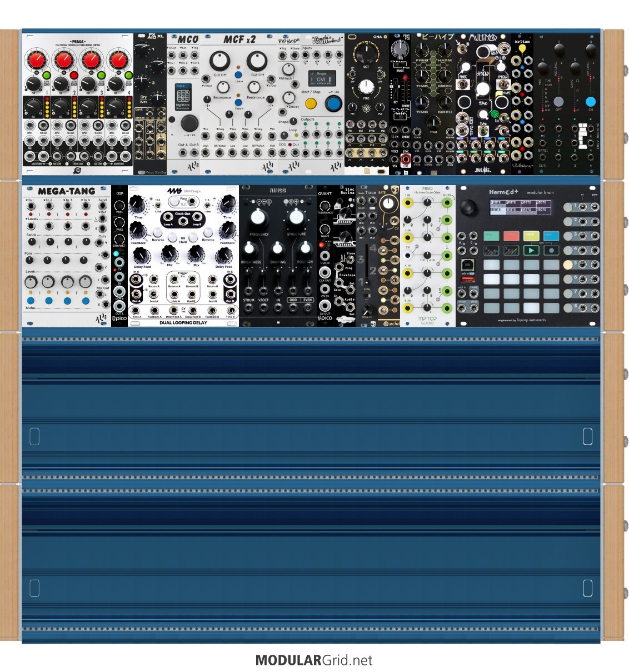
Task: Click the FREQ knob on Pony VCO
Action: pos(400,48)
